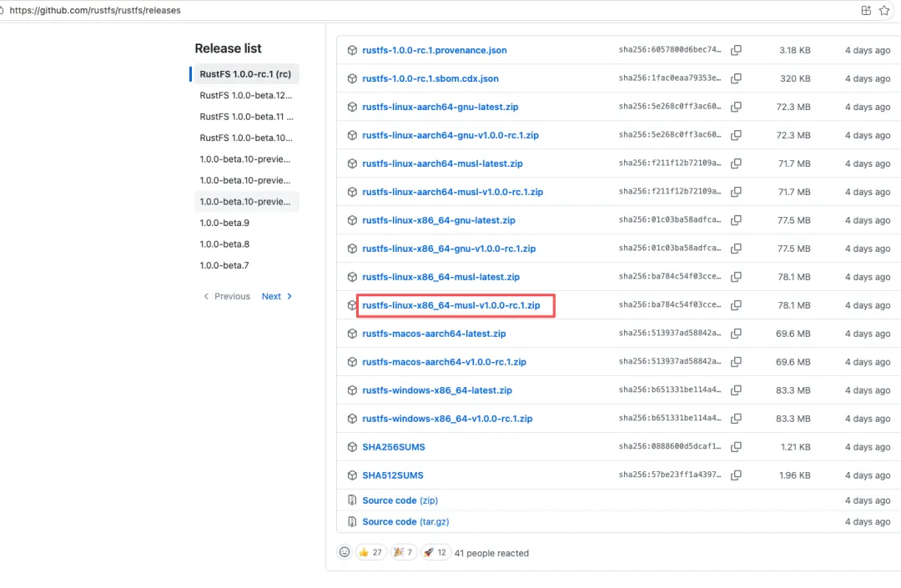Download rustfs-linux-x86_64-musl-latest.zip
Screen dimensions: 901x588
440,277
